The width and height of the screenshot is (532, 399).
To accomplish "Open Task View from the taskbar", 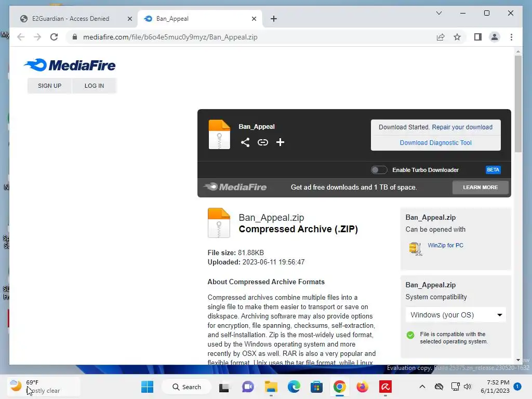I will point(224,387).
